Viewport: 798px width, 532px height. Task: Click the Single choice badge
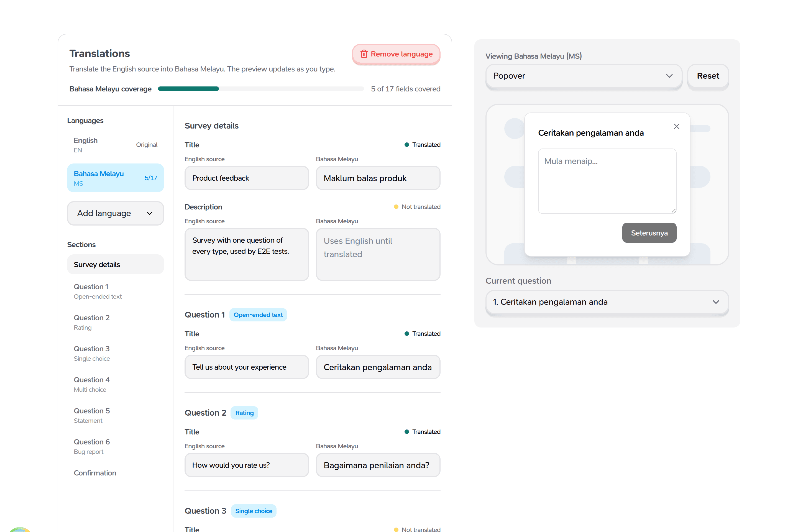tap(254, 511)
